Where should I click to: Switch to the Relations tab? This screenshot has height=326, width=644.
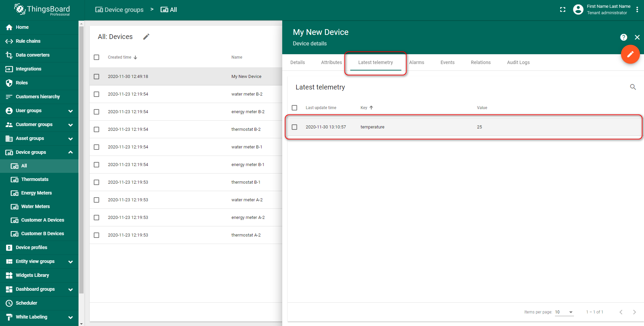[481, 62]
